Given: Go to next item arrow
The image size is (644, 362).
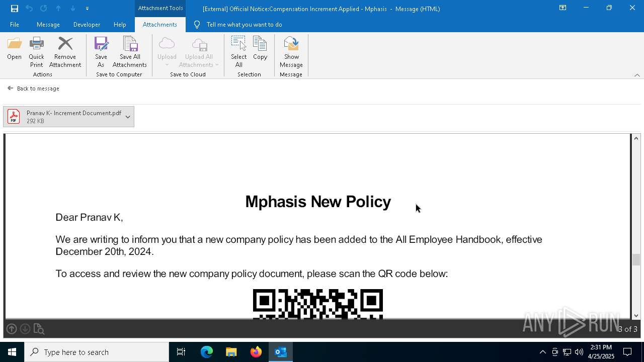Looking at the screenshot, I should coord(73,8).
